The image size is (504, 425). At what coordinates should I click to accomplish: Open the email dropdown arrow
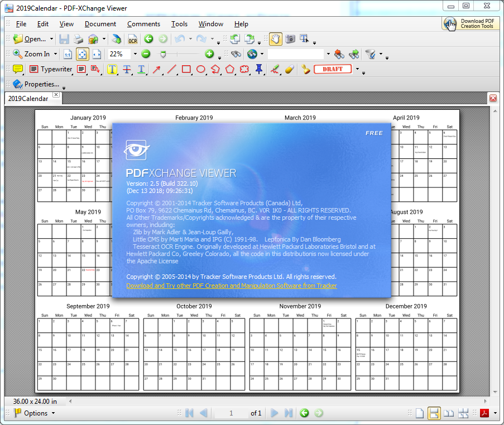(104, 39)
